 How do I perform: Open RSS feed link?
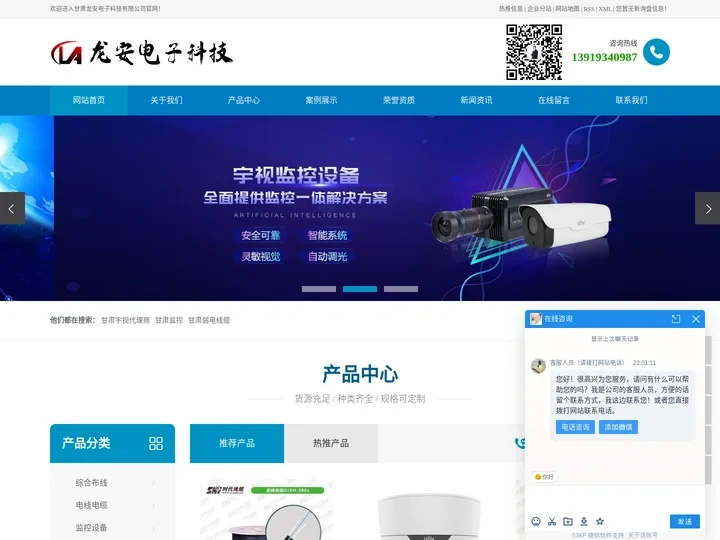pos(589,9)
